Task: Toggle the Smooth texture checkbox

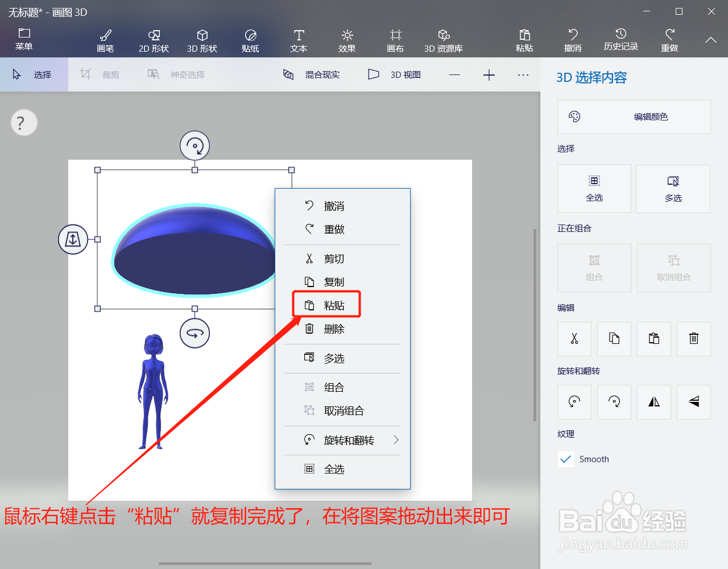Action: [x=565, y=459]
